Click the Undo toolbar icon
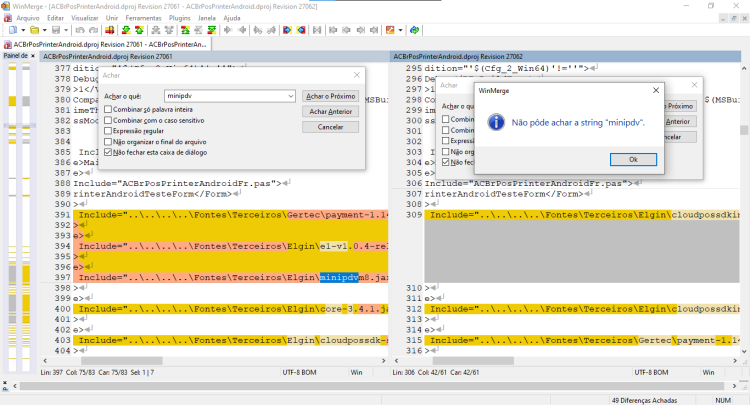This screenshot has height=405, width=750. [x=79, y=30]
